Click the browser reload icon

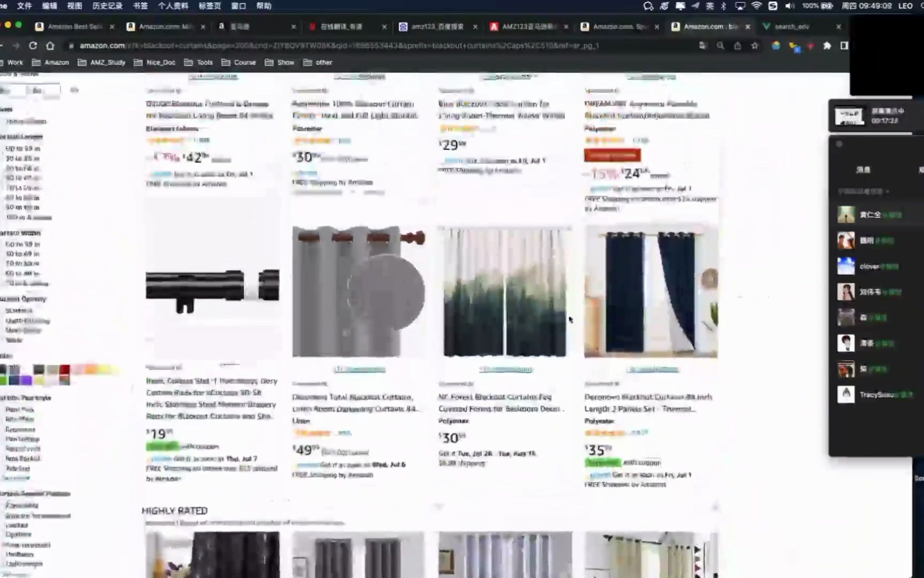tap(33, 46)
